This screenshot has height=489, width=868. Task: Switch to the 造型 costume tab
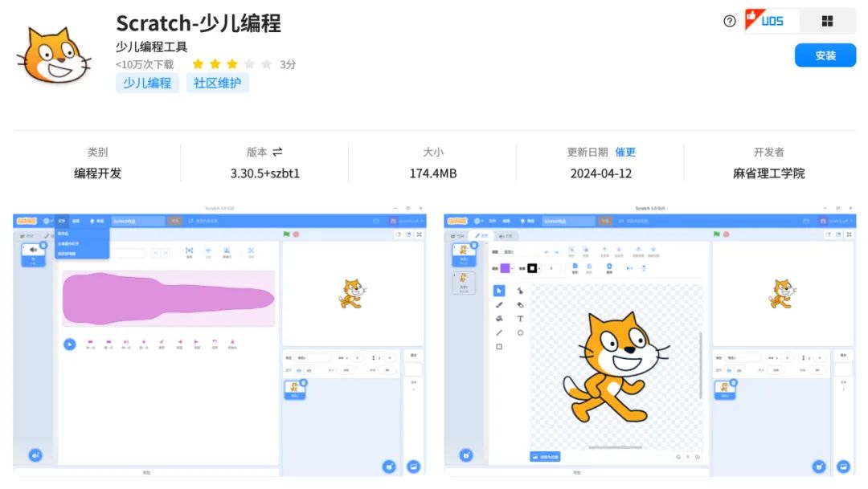point(479,235)
